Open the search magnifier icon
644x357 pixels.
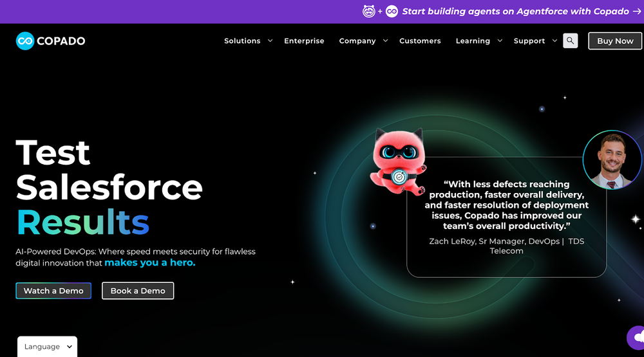click(x=570, y=41)
